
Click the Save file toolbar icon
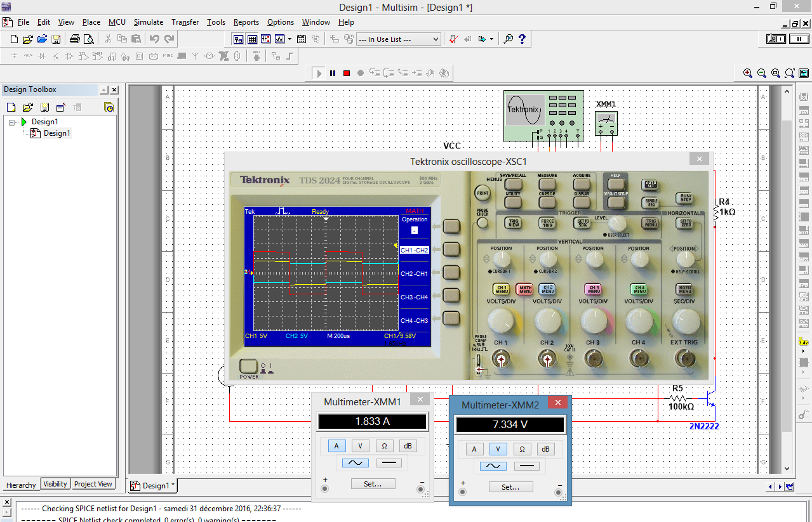tap(56, 39)
